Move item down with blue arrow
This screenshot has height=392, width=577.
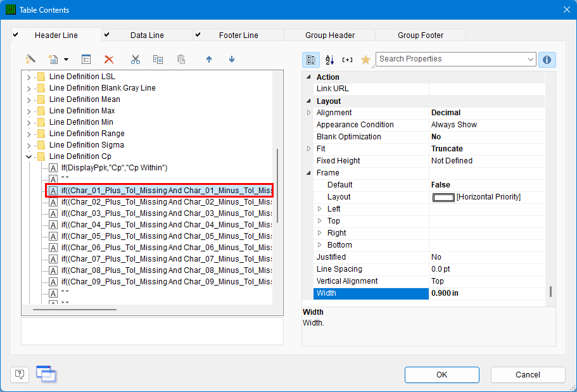click(x=232, y=60)
